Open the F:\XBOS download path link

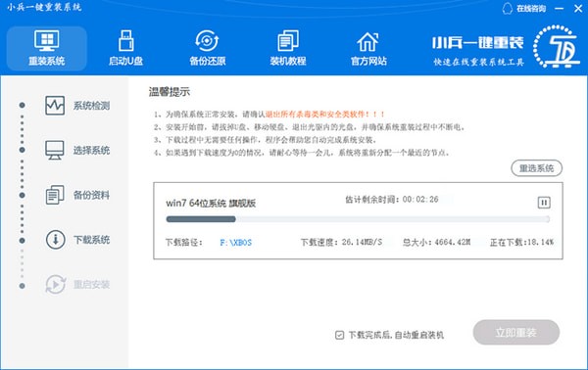tap(236, 243)
